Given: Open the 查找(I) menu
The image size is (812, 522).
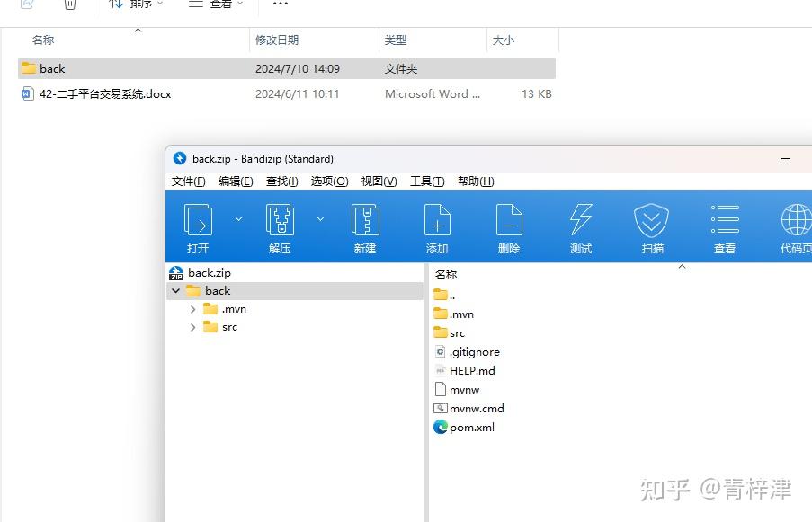Looking at the screenshot, I should [281, 181].
